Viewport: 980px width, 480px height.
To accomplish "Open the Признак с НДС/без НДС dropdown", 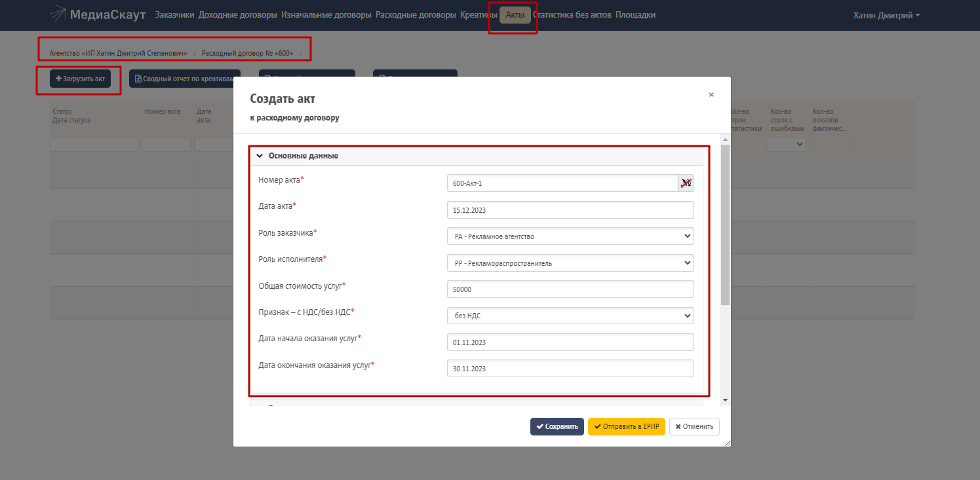I will point(570,316).
